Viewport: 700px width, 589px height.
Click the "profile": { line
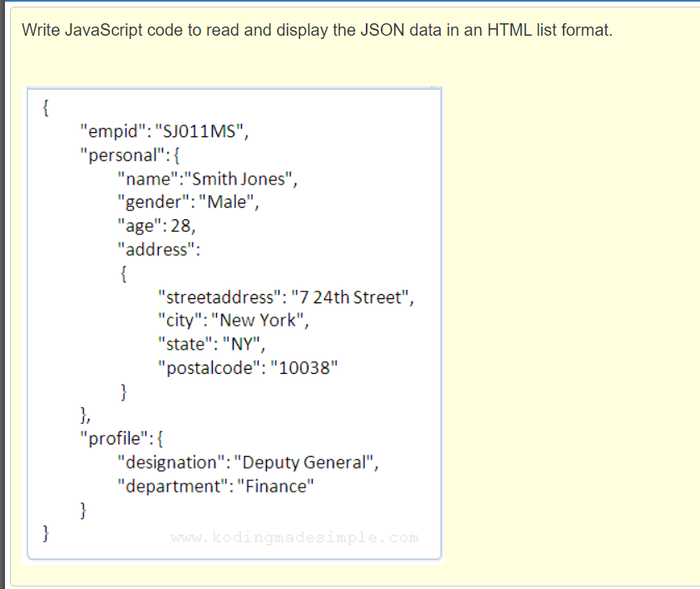[x=121, y=439]
